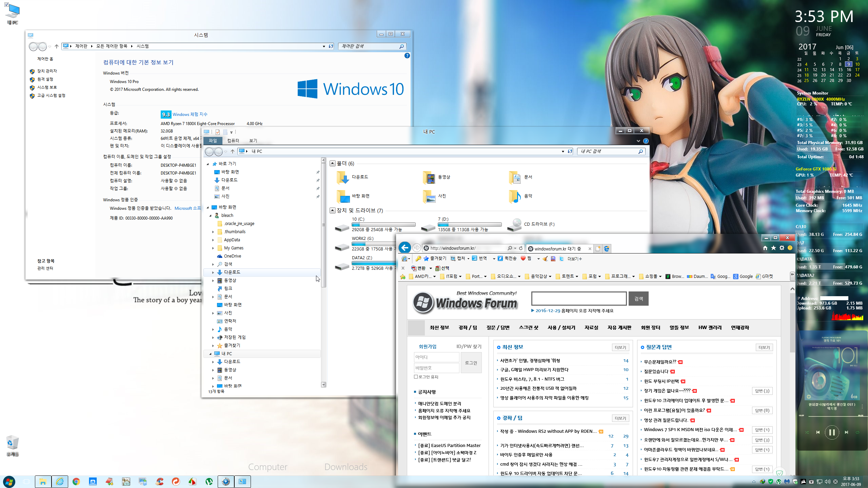The image size is (868, 488).
Task: Open the AMD카 favorites folder dropdown
Action: (x=434, y=277)
